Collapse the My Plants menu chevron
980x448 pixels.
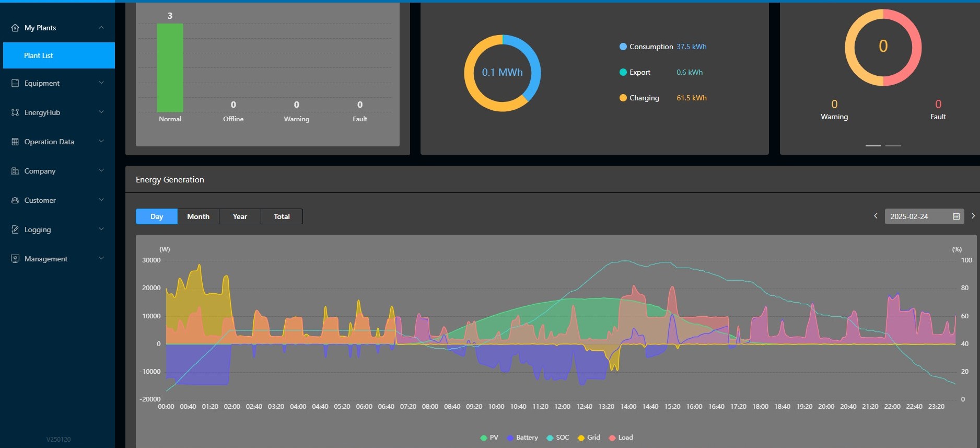(x=101, y=28)
